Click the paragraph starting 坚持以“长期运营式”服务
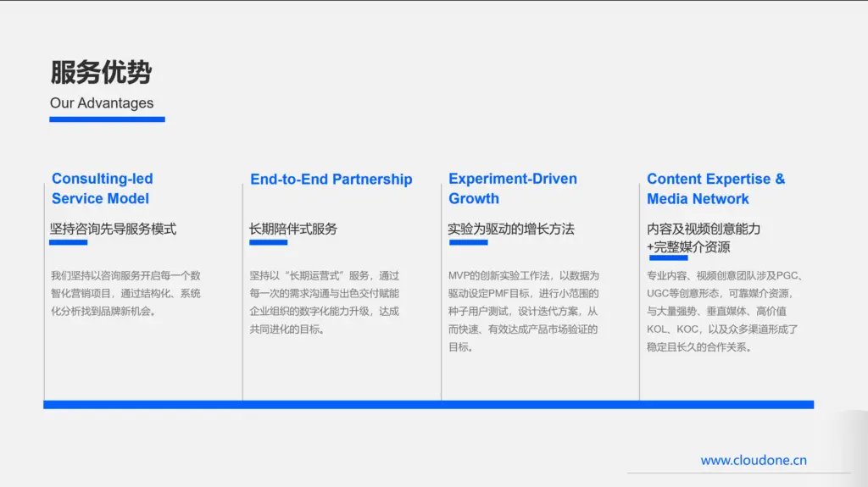Image resolution: width=868 pixels, height=487 pixels. coord(325,302)
